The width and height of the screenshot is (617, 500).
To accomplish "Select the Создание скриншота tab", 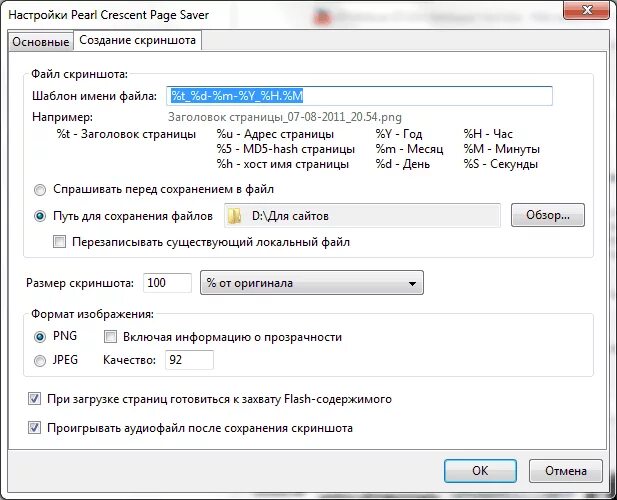I will pyautogui.click(x=137, y=40).
